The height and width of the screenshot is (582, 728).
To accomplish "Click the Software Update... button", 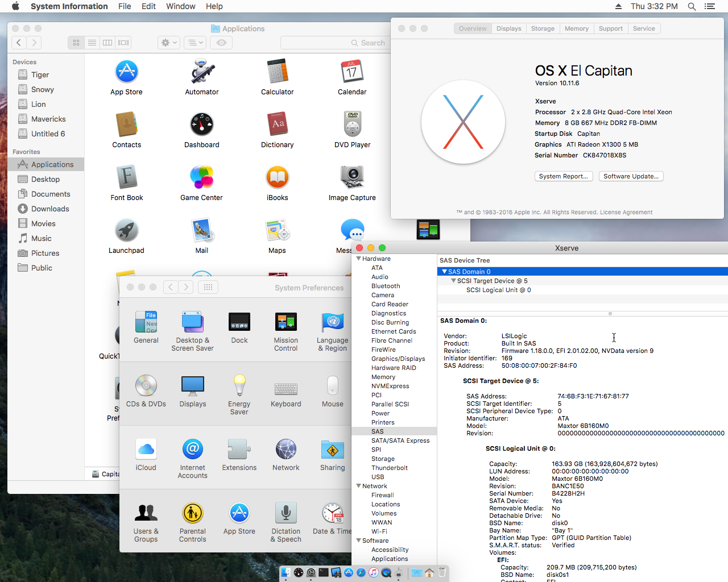I will tap(631, 176).
